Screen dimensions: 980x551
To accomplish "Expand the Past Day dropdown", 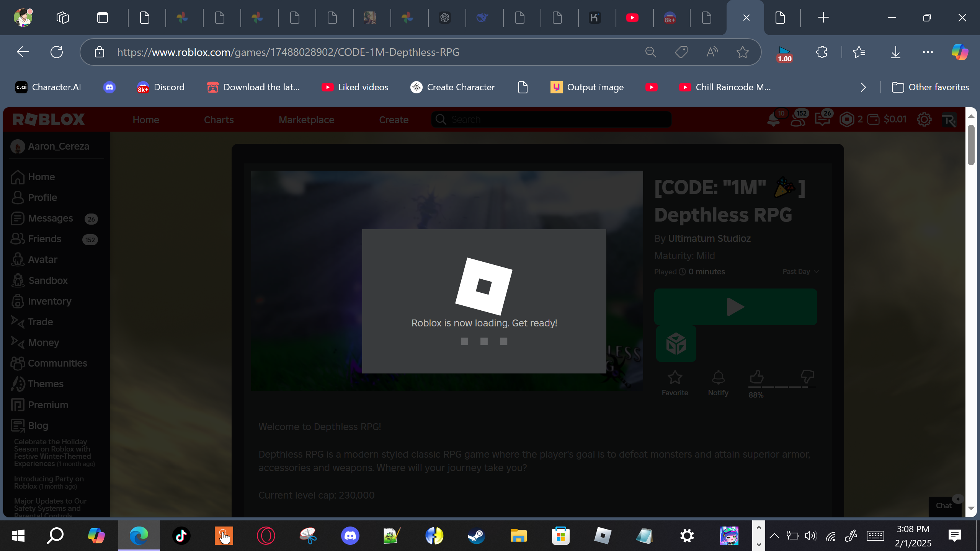I will tap(800, 272).
